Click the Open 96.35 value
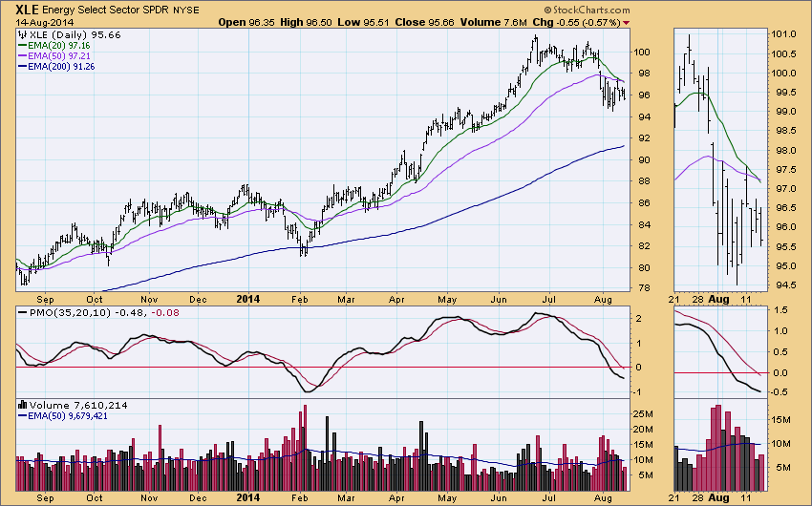The width and height of the screenshot is (812, 506). 246,22
